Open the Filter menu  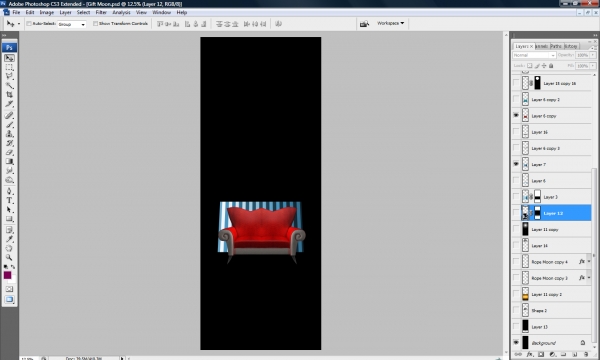[101, 13]
